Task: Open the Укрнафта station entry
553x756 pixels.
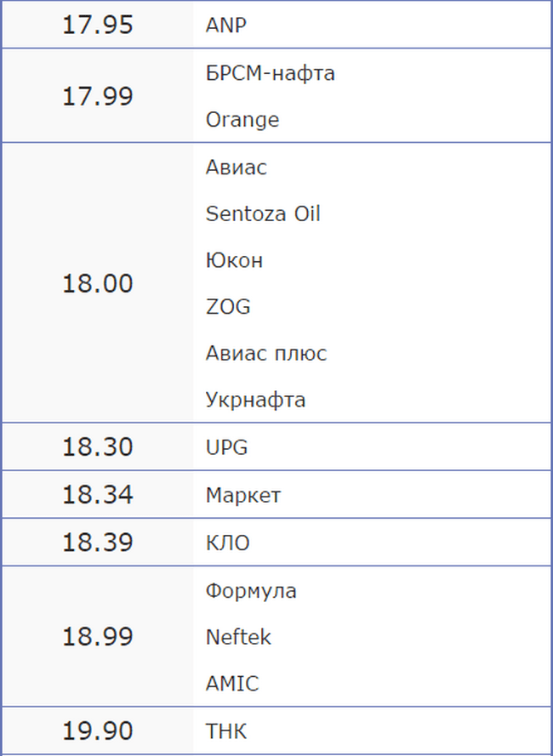Action: click(255, 400)
